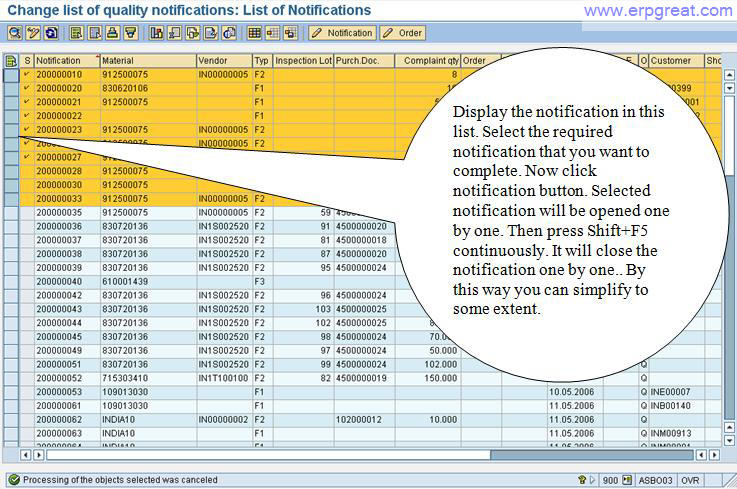
Task: Click complaint quantity 102.000
Action: click(x=440, y=364)
